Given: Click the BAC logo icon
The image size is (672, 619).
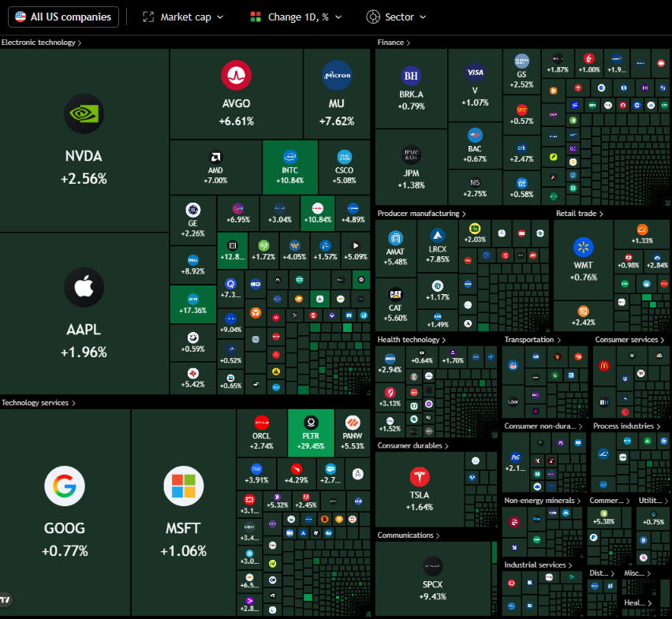Looking at the screenshot, I should pos(475,136).
